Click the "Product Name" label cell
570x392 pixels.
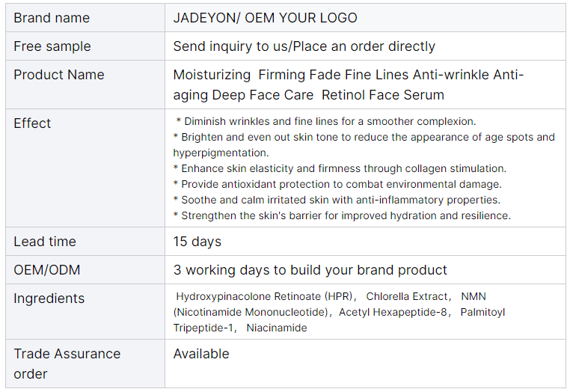click(x=59, y=75)
